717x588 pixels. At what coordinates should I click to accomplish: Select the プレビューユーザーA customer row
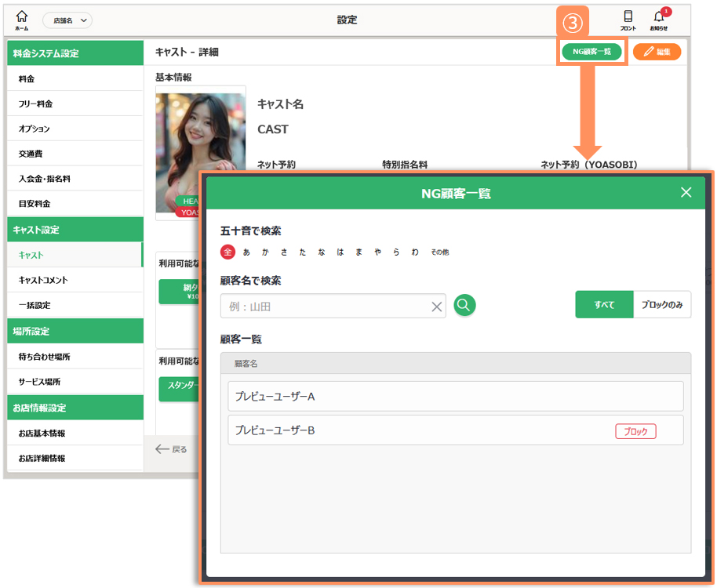pos(455,397)
